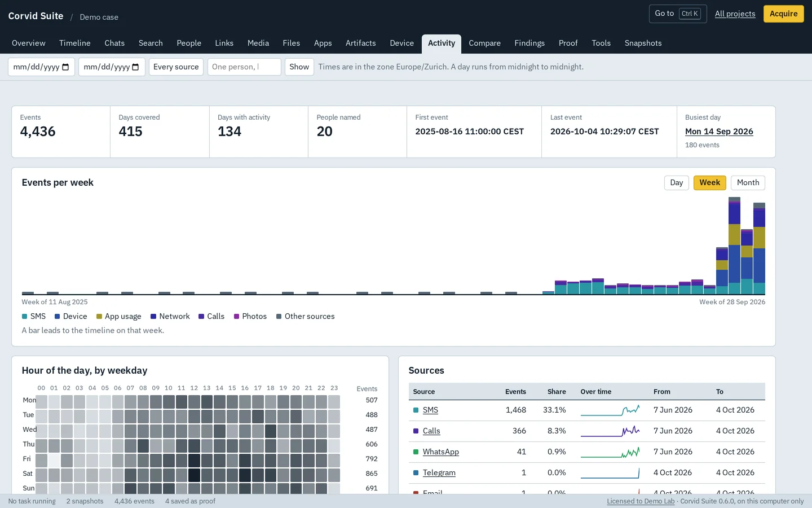
Task: Click '4 saved as proof' in the status bar
Action: coord(190,501)
